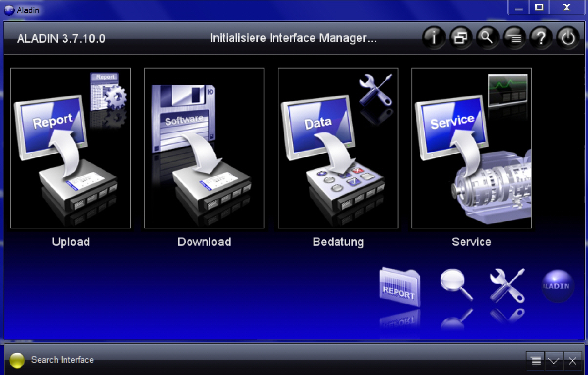Click the round ALADIN logo button
588x375 pixels.
[557, 286]
